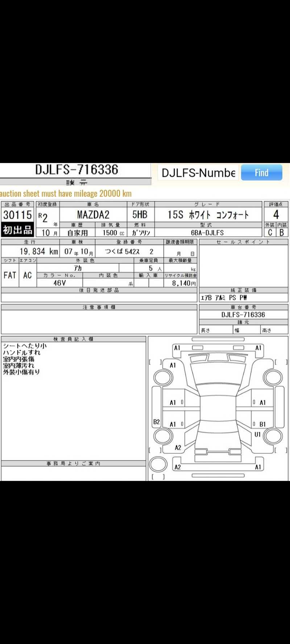Select the 後日発送部品 section header
The height and width of the screenshot is (644, 290).
99,290
